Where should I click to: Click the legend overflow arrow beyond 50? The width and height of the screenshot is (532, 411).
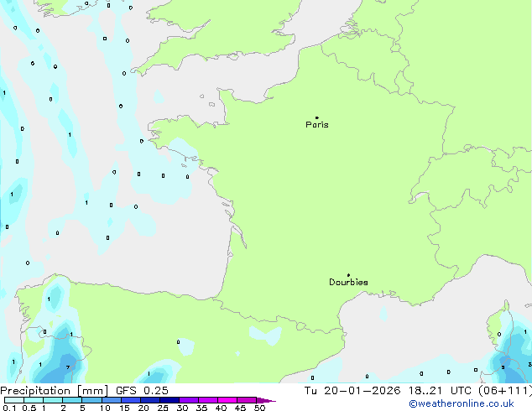(x=266, y=400)
